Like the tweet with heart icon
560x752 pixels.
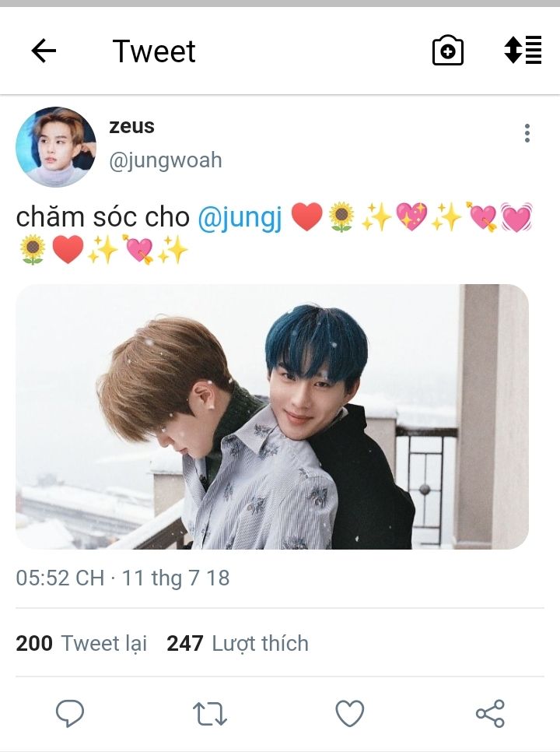(x=350, y=713)
